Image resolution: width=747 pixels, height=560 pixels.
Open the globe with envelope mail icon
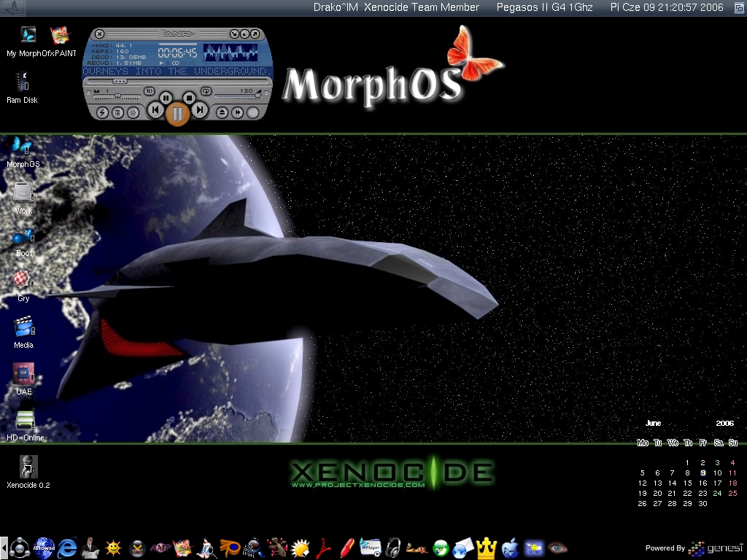coord(462,548)
